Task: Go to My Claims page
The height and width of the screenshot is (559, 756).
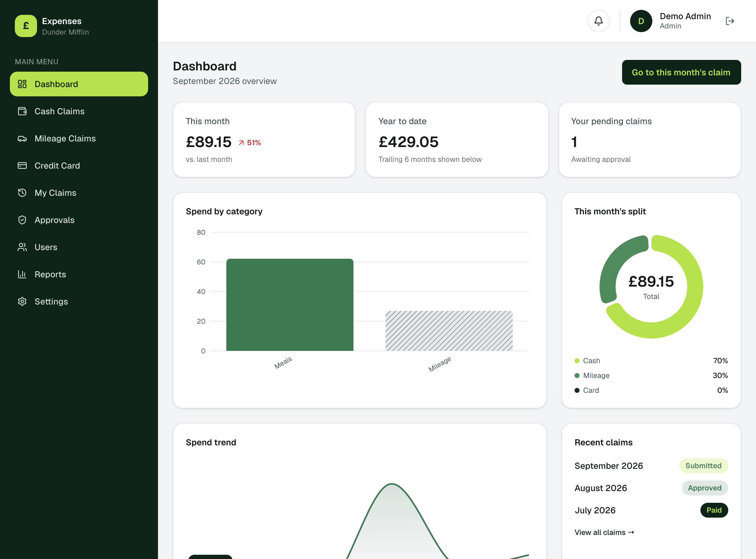Action: coord(79,193)
